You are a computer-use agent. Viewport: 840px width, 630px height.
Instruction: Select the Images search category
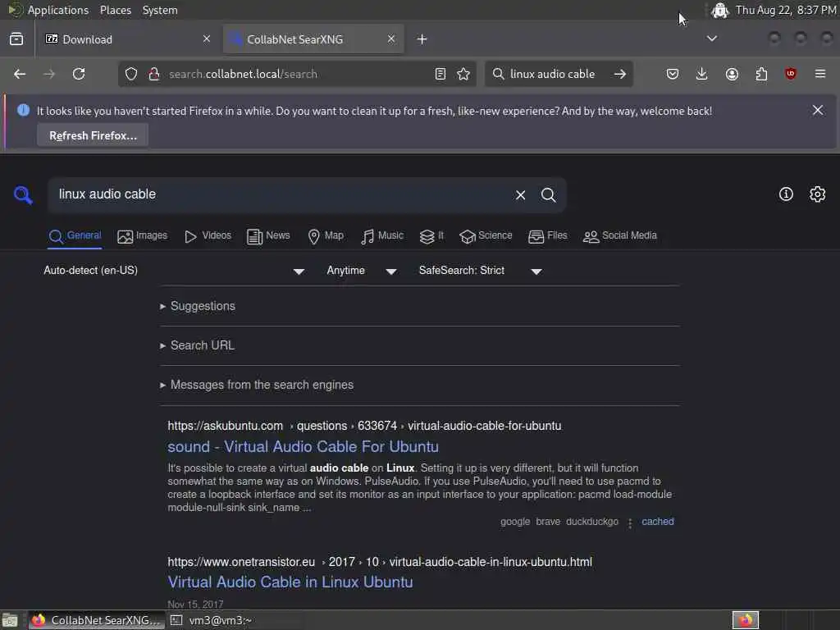click(143, 235)
